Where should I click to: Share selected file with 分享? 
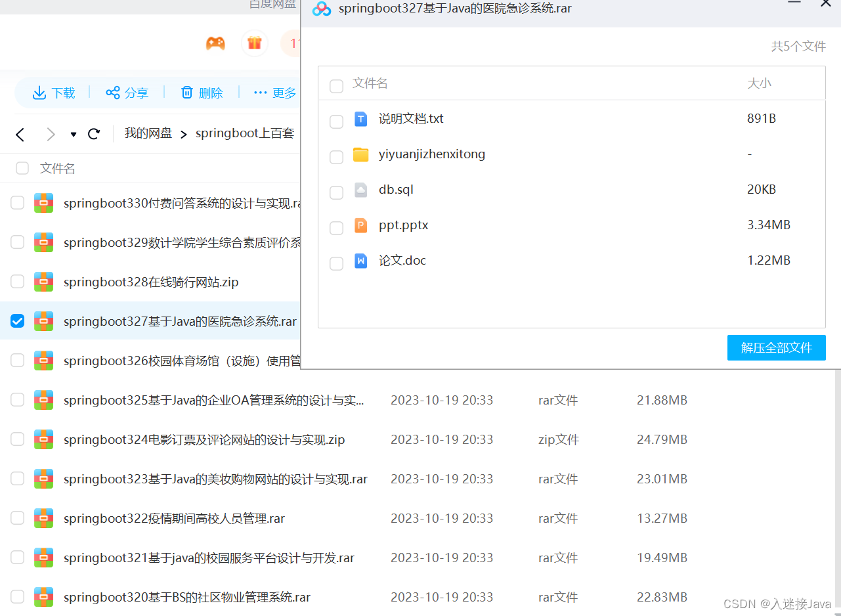coord(127,93)
